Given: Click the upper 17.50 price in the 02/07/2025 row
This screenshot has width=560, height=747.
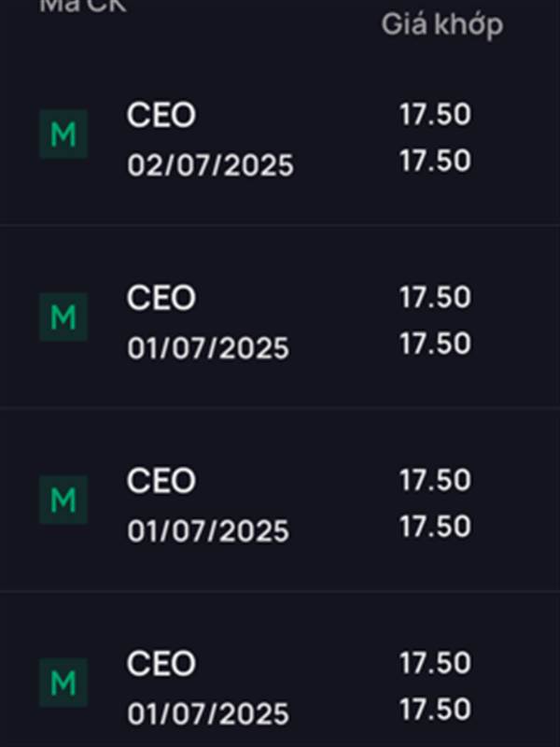Looking at the screenshot, I should pos(435,114).
